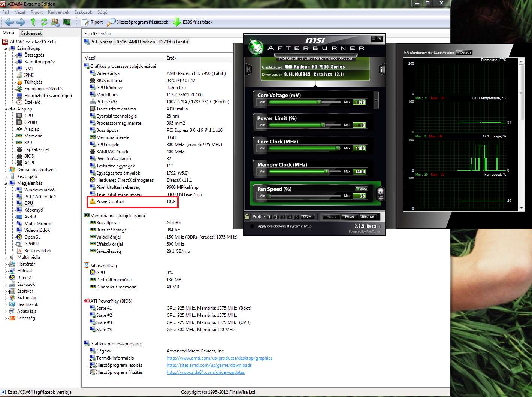Open the sites.amd.com game downloads link
The height and width of the screenshot is (397, 532).
click(209, 365)
